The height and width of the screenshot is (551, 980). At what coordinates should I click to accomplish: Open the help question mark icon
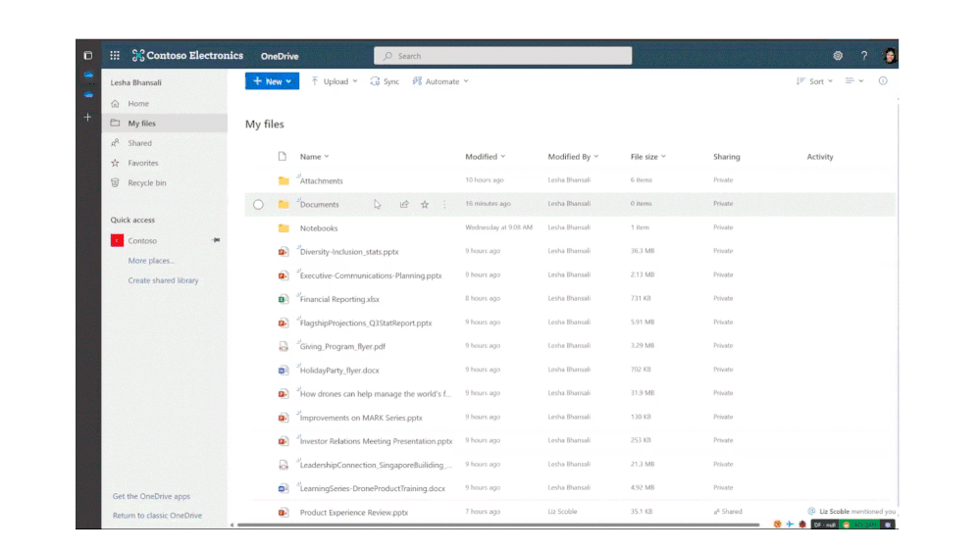coord(863,56)
